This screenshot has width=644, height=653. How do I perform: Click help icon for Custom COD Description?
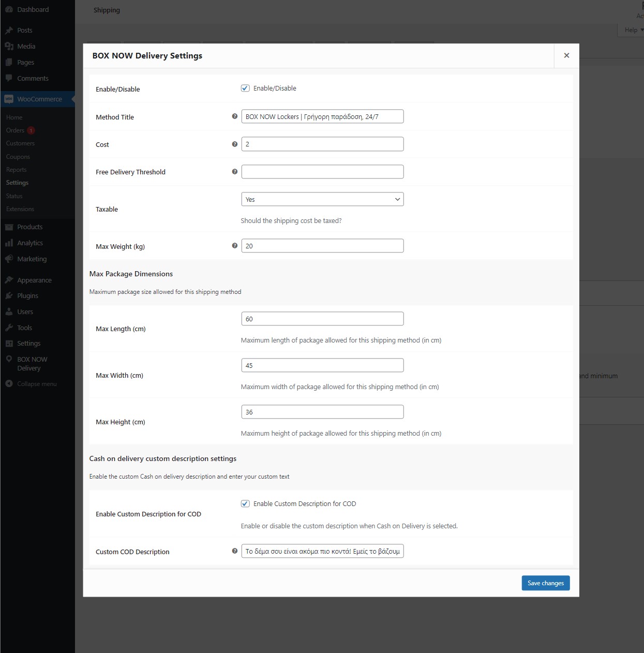click(235, 551)
